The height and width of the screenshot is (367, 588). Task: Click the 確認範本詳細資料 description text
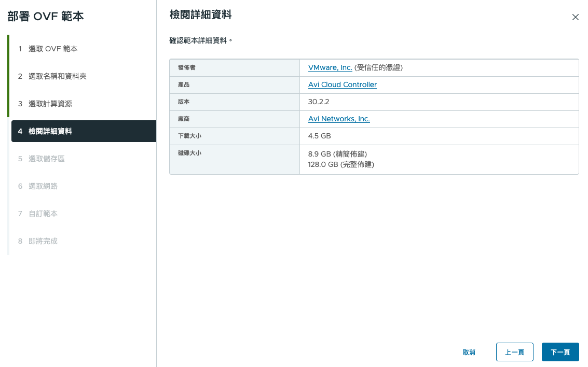[201, 40]
